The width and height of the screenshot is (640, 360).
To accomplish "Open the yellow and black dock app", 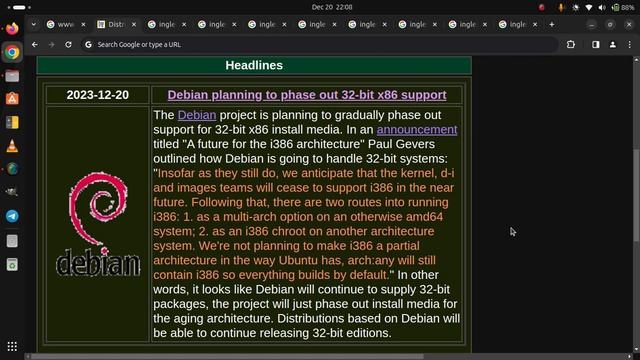I will pos(12,122).
